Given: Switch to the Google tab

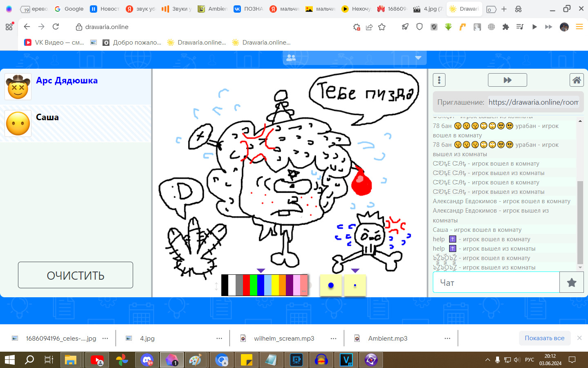Looking at the screenshot, I should click(69, 9).
